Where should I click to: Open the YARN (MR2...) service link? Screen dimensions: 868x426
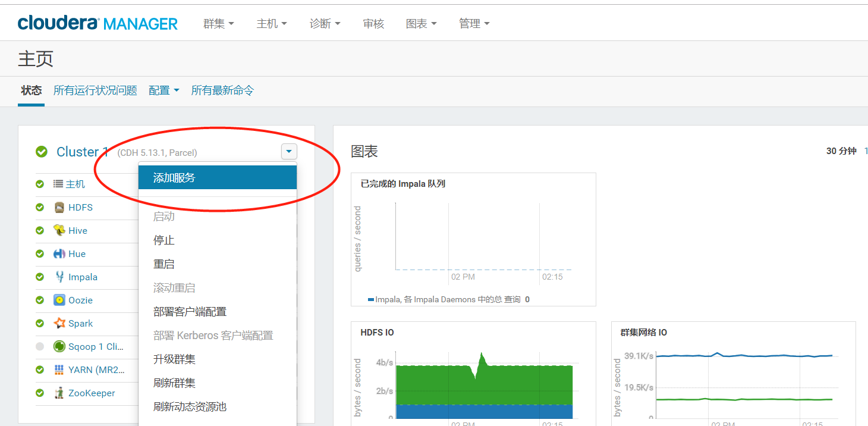pyautogui.click(x=97, y=370)
